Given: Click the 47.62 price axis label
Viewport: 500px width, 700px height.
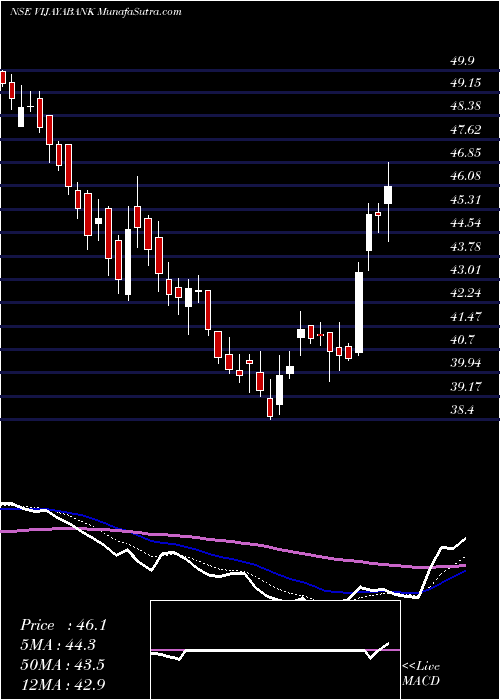Looking at the screenshot, I should point(467,130).
